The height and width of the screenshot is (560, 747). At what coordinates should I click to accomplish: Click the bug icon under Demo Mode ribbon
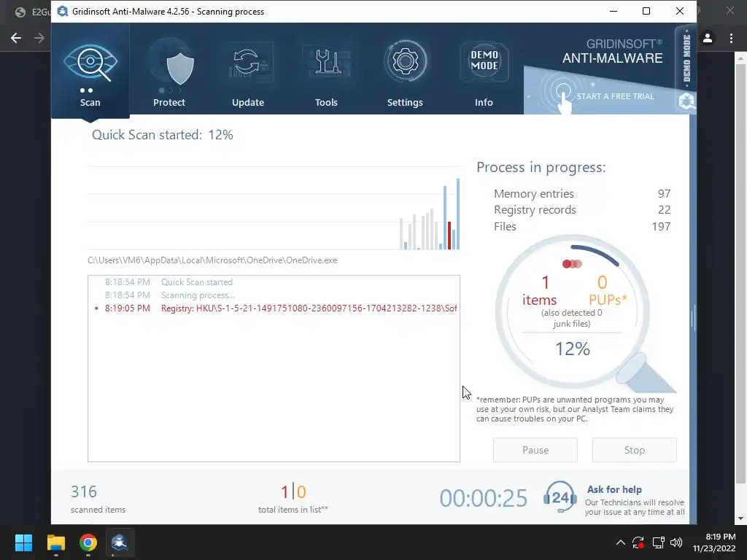tap(686, 101)
